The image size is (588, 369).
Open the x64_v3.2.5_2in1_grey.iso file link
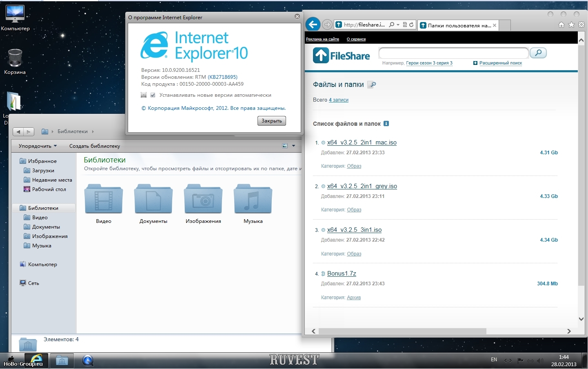click(362, 186)
